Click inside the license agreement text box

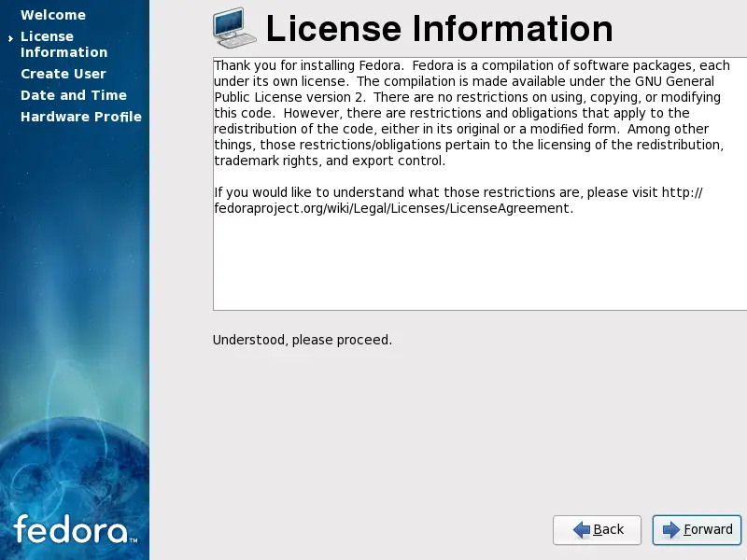click(467, 261)
